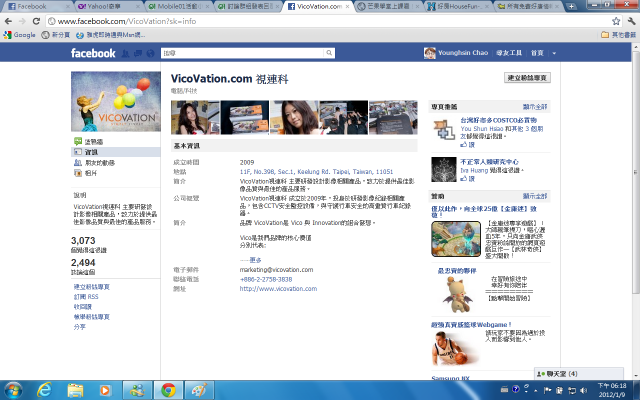Open the friend requests icon in header
This screenshot has width=640, height=400.
pyautogui.click(x=126, y=53)
